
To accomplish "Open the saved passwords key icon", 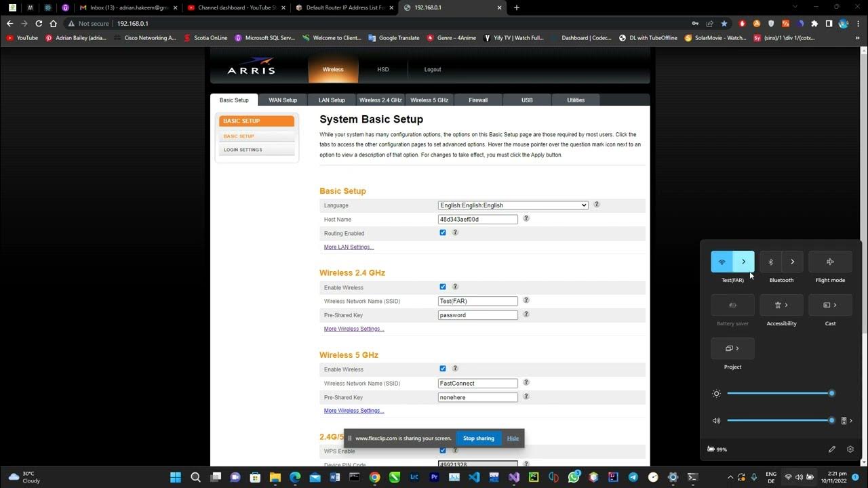I will 695,23.
